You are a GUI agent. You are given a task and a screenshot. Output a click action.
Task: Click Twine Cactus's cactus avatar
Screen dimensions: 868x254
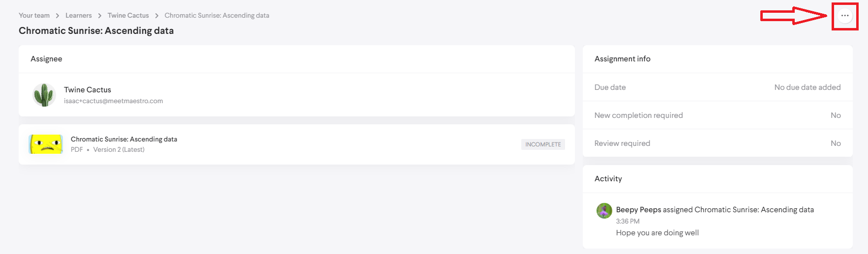(44, 95)
